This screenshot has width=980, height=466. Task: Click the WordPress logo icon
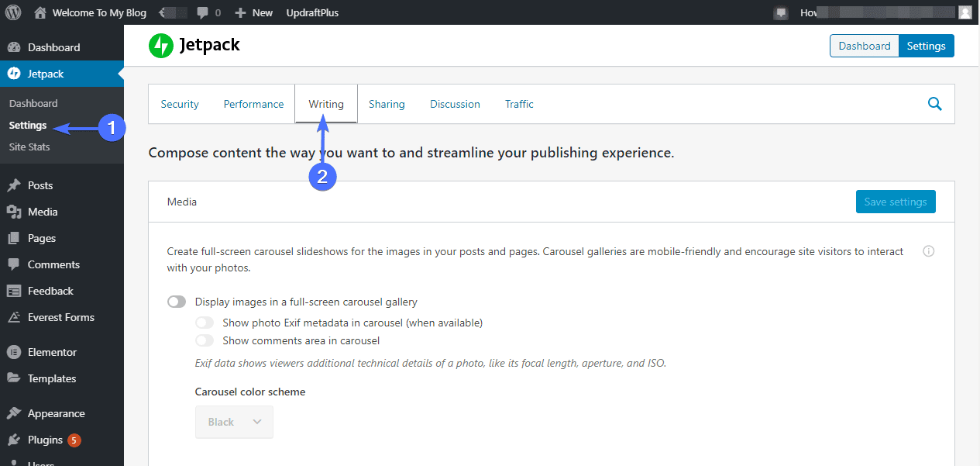[x=13, y=12]
